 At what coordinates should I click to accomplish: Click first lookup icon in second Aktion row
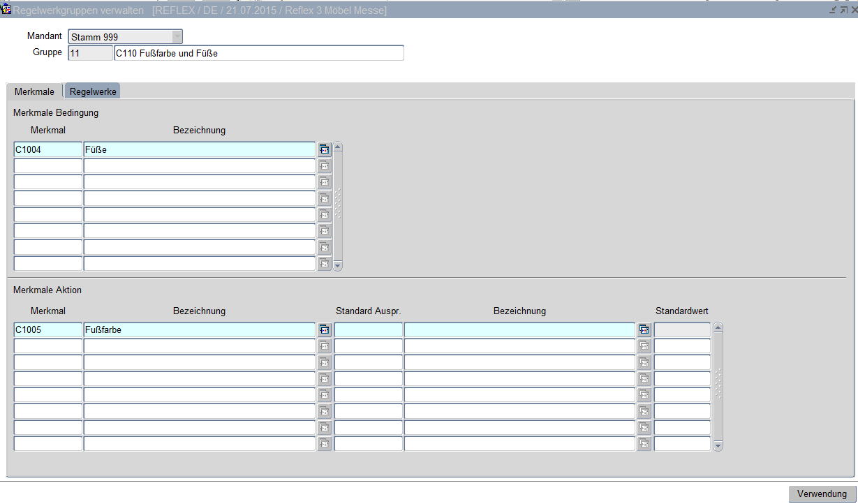[324, 346]
